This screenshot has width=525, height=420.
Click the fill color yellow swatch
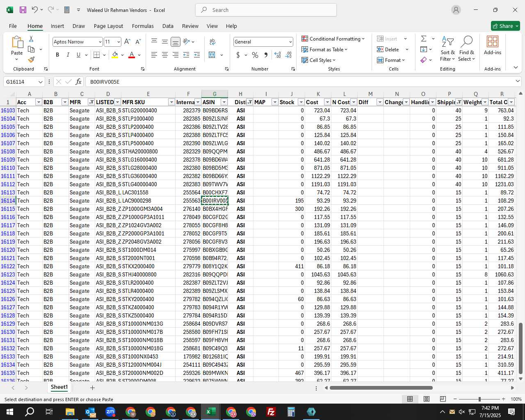click(x=115, y=55)
